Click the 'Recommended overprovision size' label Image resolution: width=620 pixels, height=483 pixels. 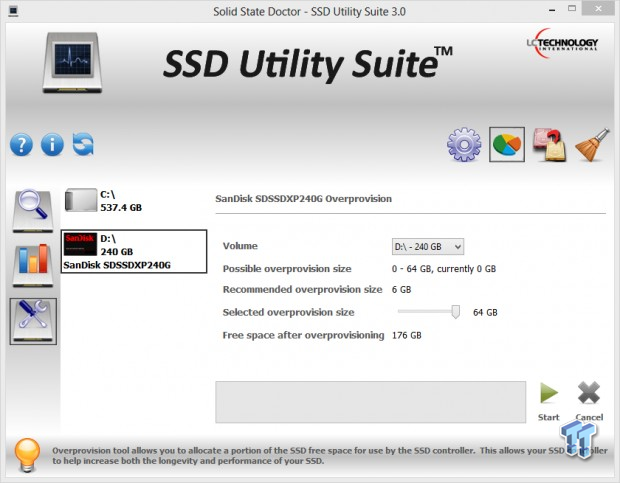click(x=302, y=290)
